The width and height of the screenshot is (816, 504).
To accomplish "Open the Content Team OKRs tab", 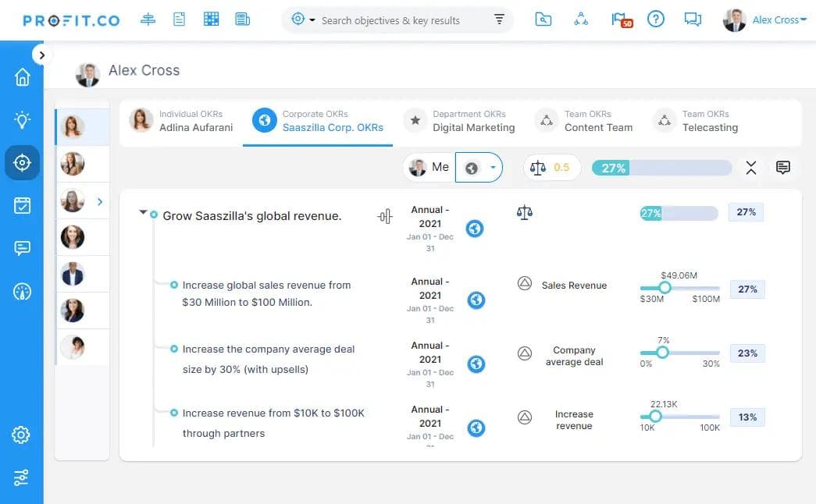I will tap(600, 121).
